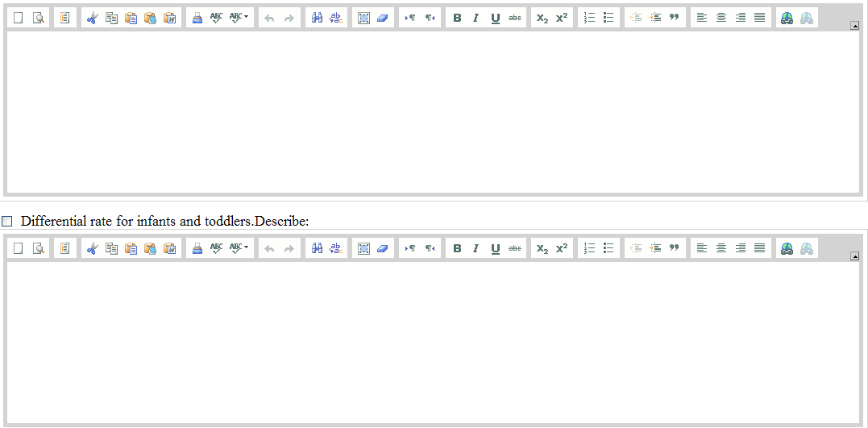This screenshot has width=868, height=428.
Task: Click Italic in the Differential rate editor
Action: (x=476, y=248)
